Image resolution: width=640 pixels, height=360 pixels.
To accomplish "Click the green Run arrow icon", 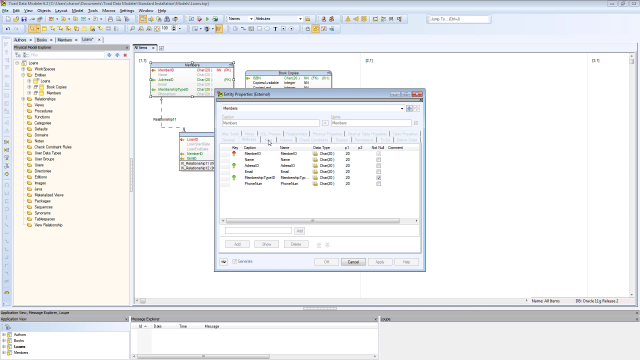I will point(207,19).
